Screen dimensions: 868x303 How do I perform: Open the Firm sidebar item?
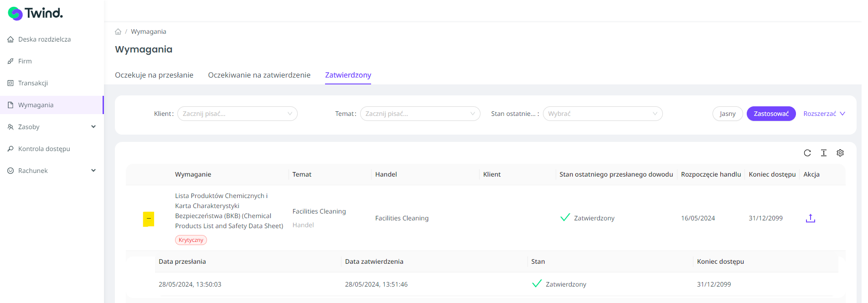[52, 61]
